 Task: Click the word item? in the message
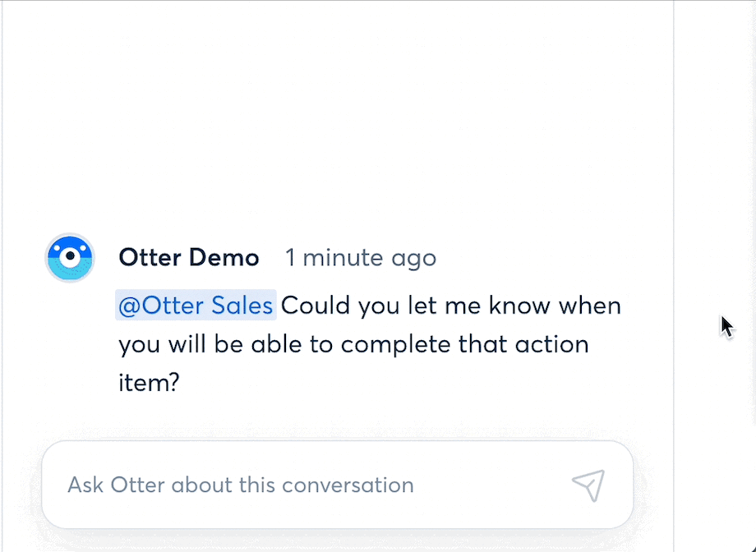coord(149,383)
